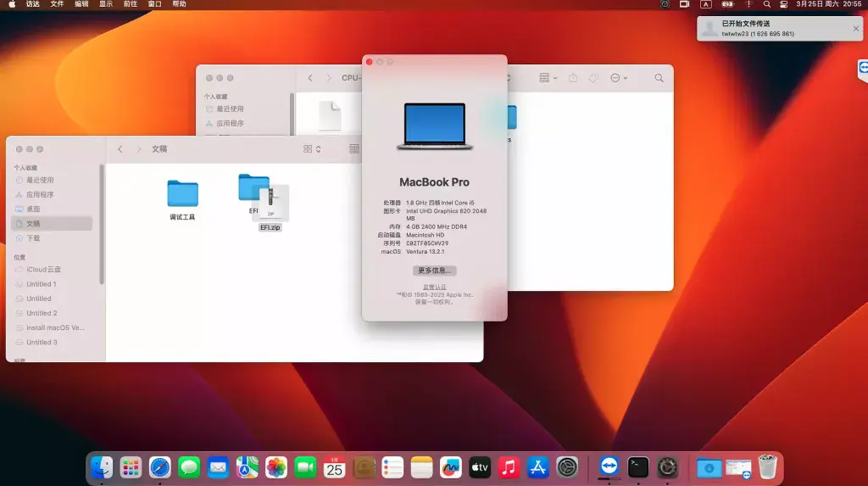Open Calendar from the Dock
The image size is (868, 486).
[334, 467]
